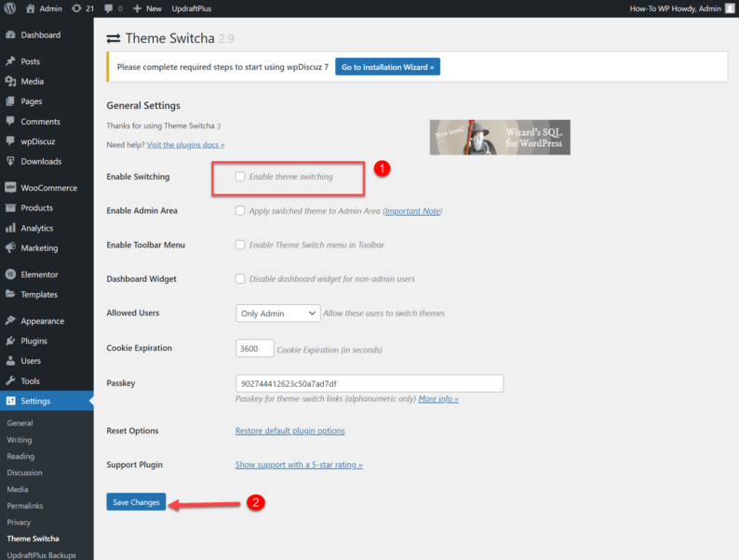This screenshot has width=739, height=560.
Task: Click the Dashboard gauge icon
Action: pyautogui.click(x=10, y=34)
